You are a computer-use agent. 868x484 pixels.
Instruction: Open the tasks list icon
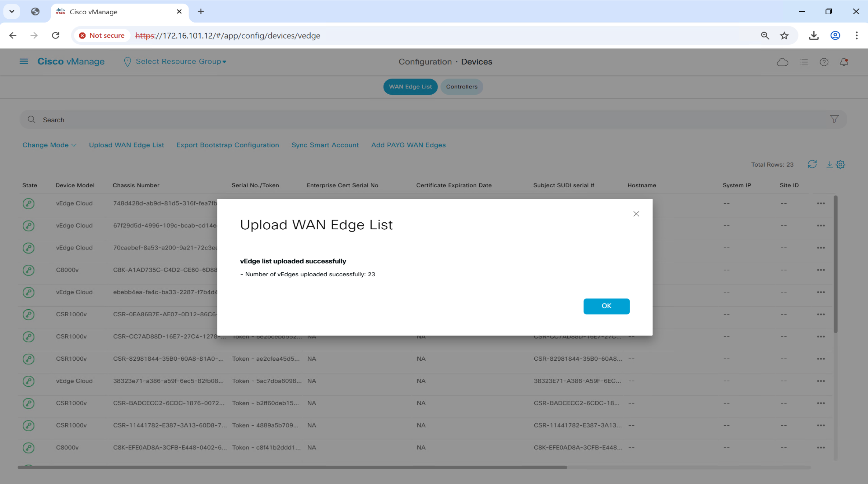pyautogui.click(x=804, y=62)
